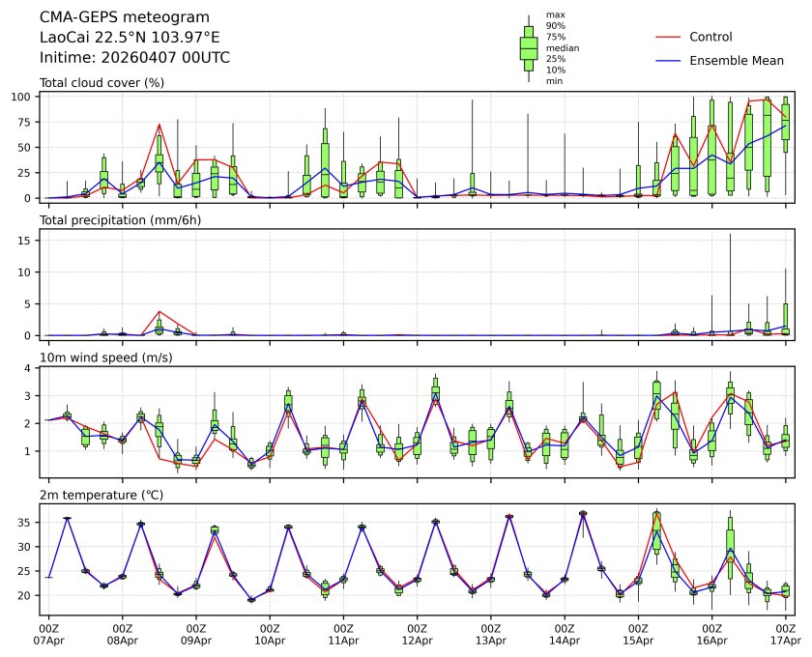This screenshot has width=812, height=657.
Task: Click the max label in the legend
Action: tap(555, 15)
